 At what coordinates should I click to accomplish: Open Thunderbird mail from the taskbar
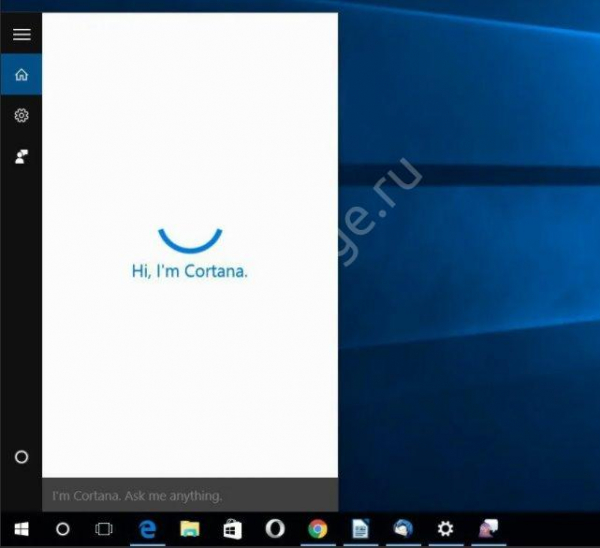click(x=403, y=529)
